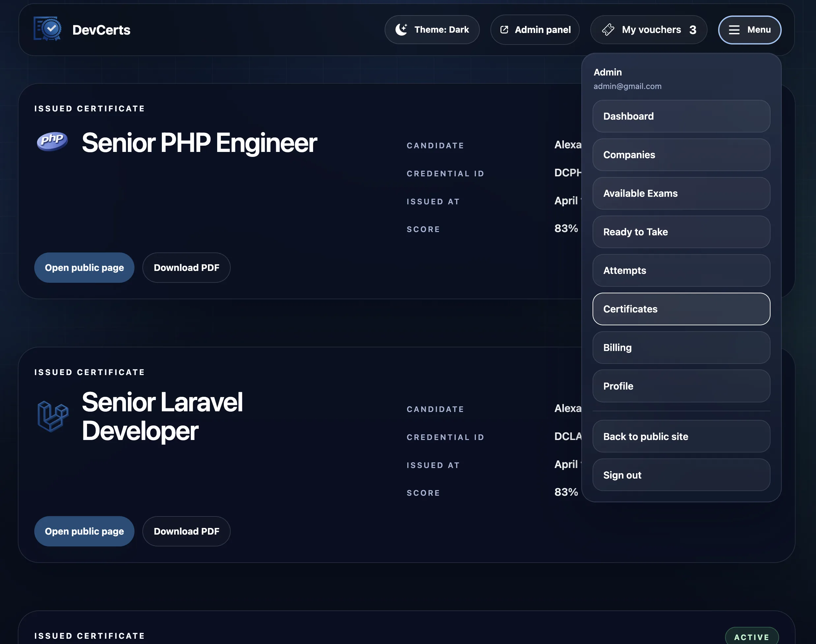Click the PHP certificate's 83% score value
The height and width of the screenshot is (644, 816).
pyautogui.click(x=566, y=228)
